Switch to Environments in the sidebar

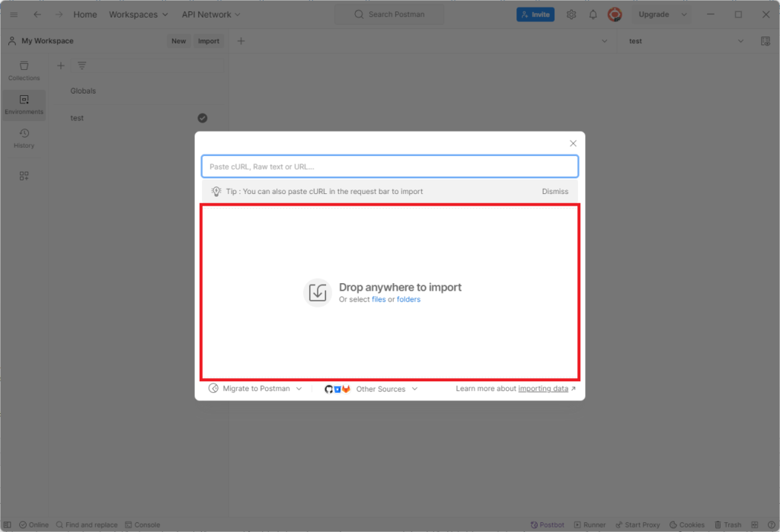pos(24,104)
